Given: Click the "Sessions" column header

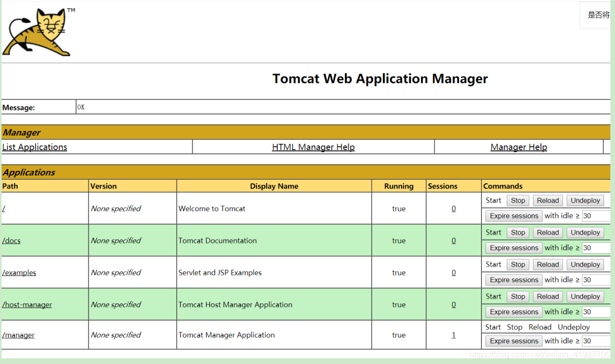Looking at the screenshot, I should coord(442,186).
